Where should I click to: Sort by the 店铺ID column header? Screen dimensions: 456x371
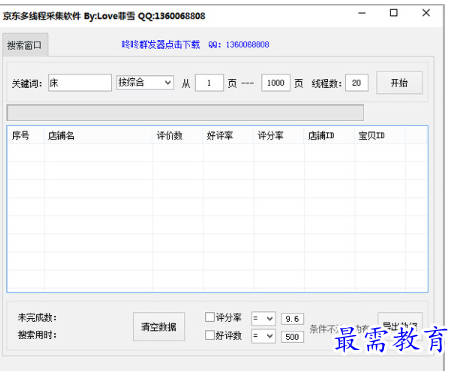[329, 135]
